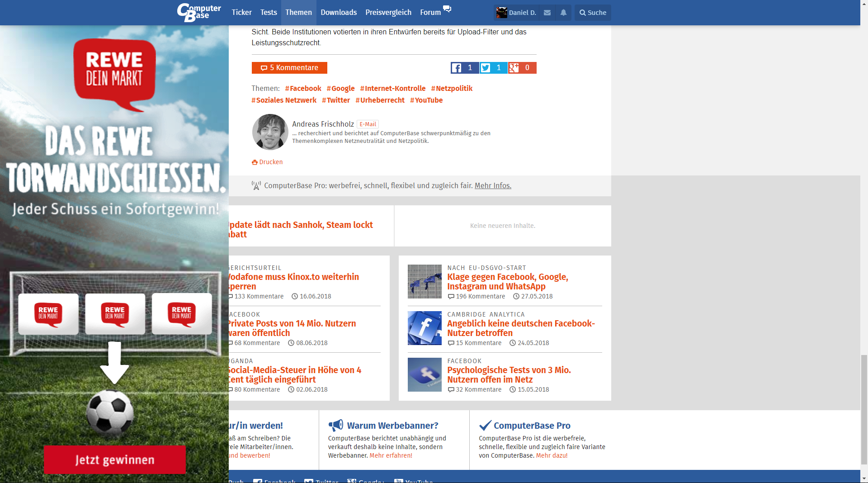Screen dimensions: 868x483
Task: Click 32 Kommentare comment count
Action: pos(475,390)
